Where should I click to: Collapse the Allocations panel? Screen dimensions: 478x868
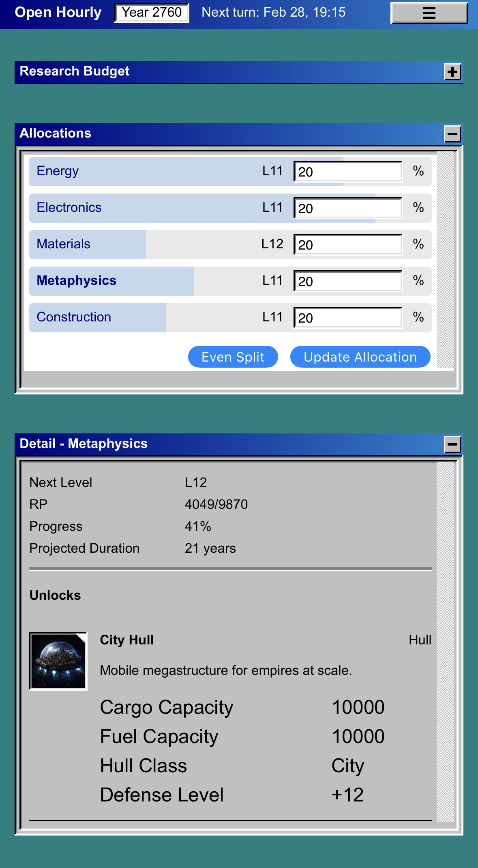point(452,134)
